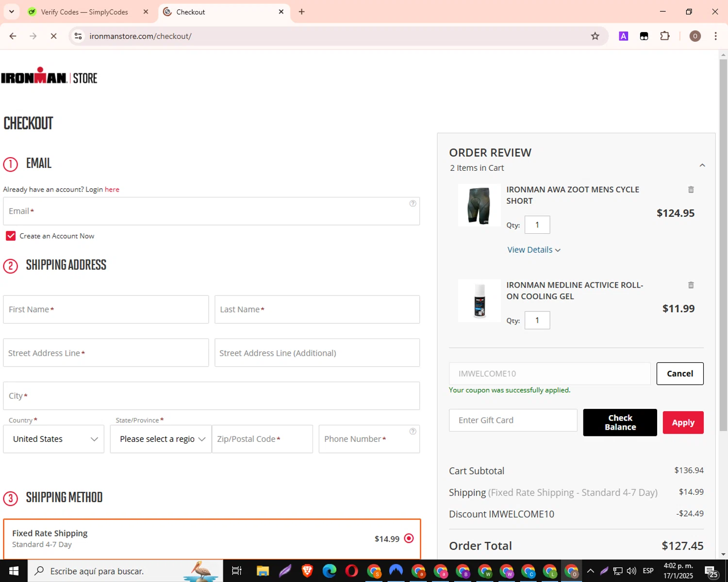
Task: Open the browser Extensions puzzle icon
Action: click(x=665, y=36)
